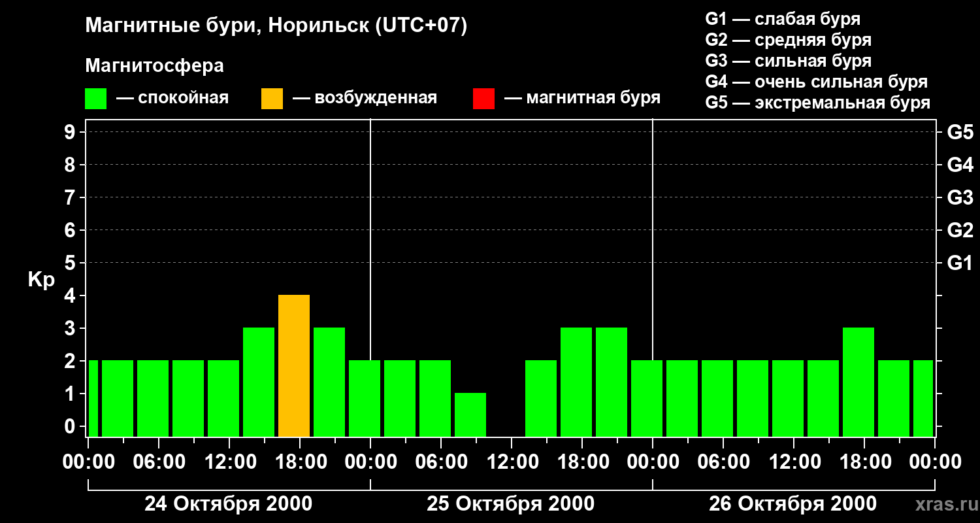Select the line "G1 — слабая буря"
The width and height of the screenshot is (980, 523).
click(783, 18)
